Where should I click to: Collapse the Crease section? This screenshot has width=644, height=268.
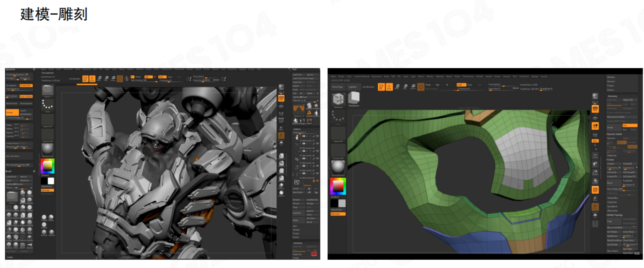click(610, 159)
